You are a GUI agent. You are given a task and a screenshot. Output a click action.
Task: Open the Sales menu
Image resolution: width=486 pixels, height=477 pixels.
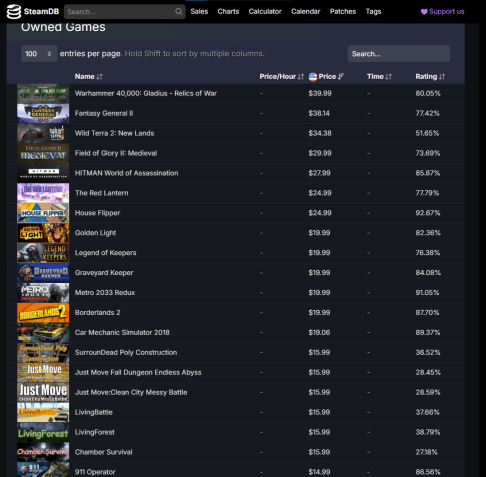click(x=199, y=12)
